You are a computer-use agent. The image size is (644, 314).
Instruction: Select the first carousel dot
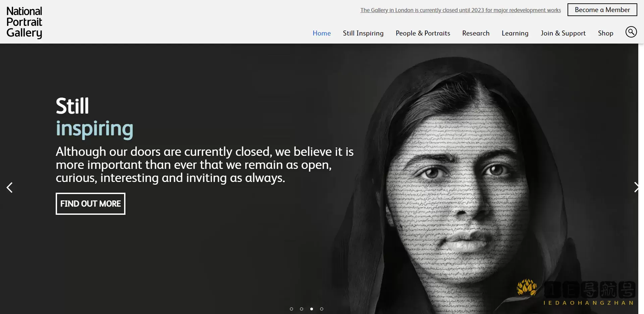tap(291, 309)
